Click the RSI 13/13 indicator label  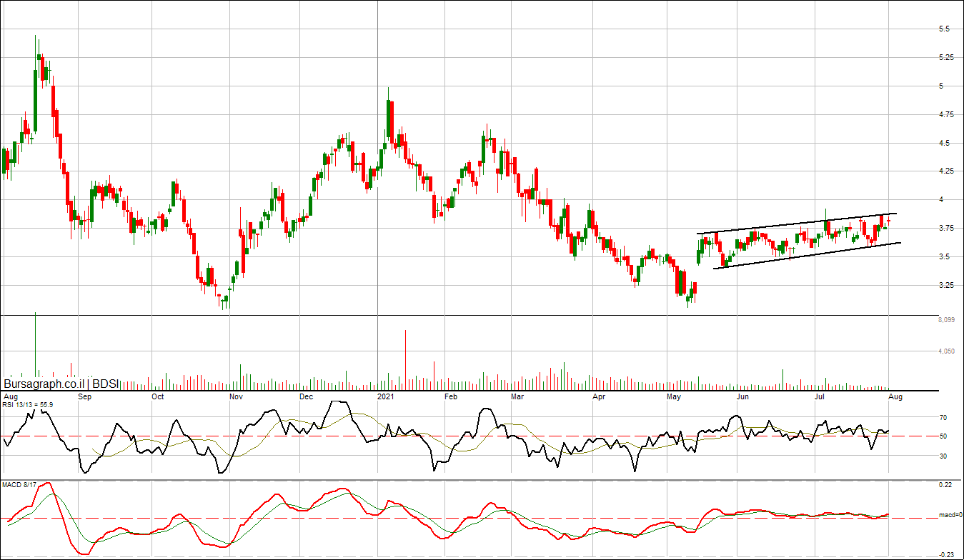point(28,404)
